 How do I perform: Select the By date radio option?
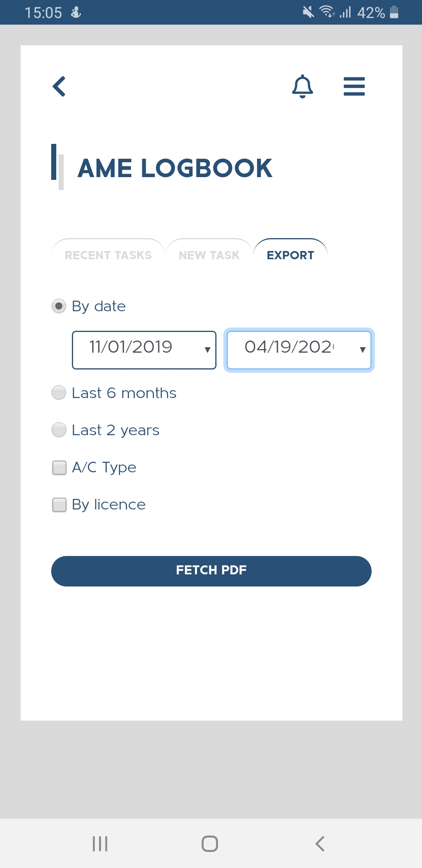pyautogui.click(x=59, y=306)
